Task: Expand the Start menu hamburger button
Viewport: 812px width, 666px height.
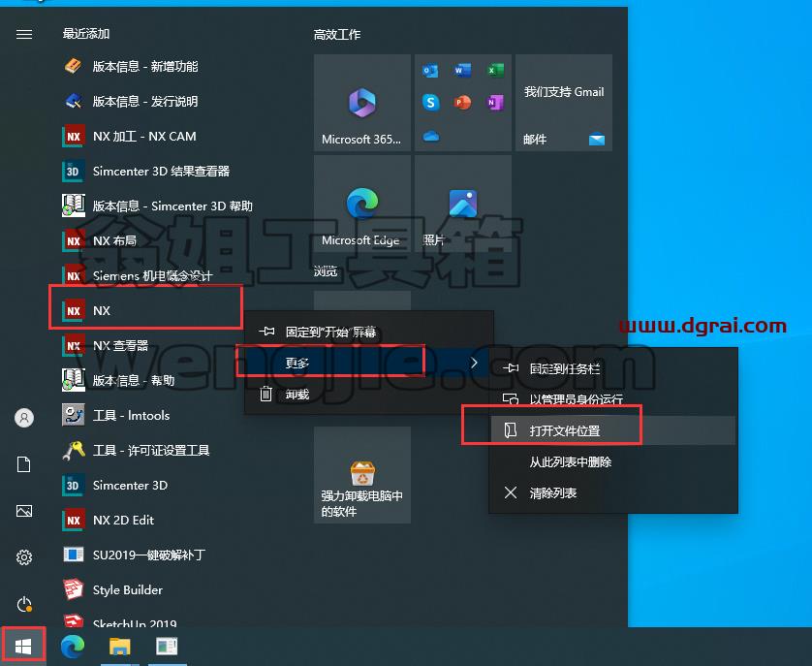Action: [24, 34]
